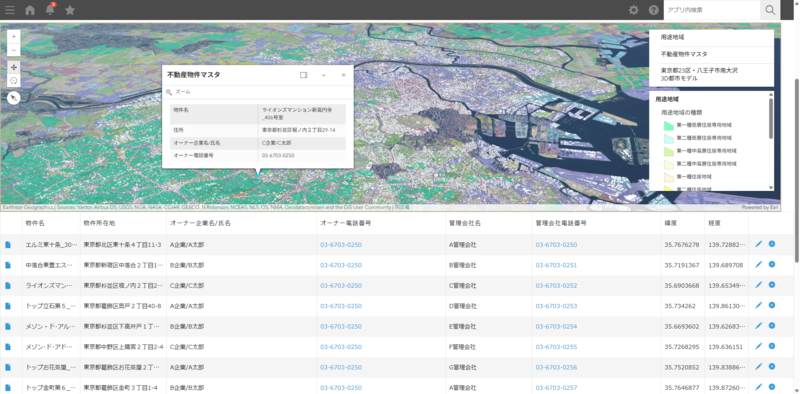This screenshot has width=800, height=394.
Task: Click the latitude cell 35.7676278
Action: (x=682, y=245)
